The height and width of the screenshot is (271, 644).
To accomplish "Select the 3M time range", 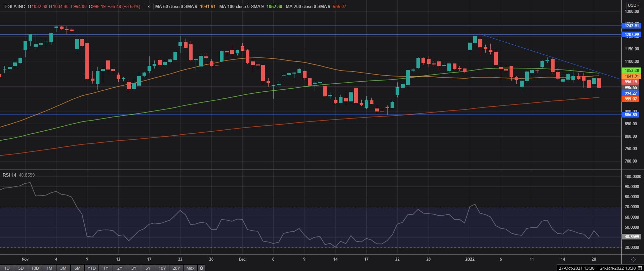I will click(x=63, y=268).
